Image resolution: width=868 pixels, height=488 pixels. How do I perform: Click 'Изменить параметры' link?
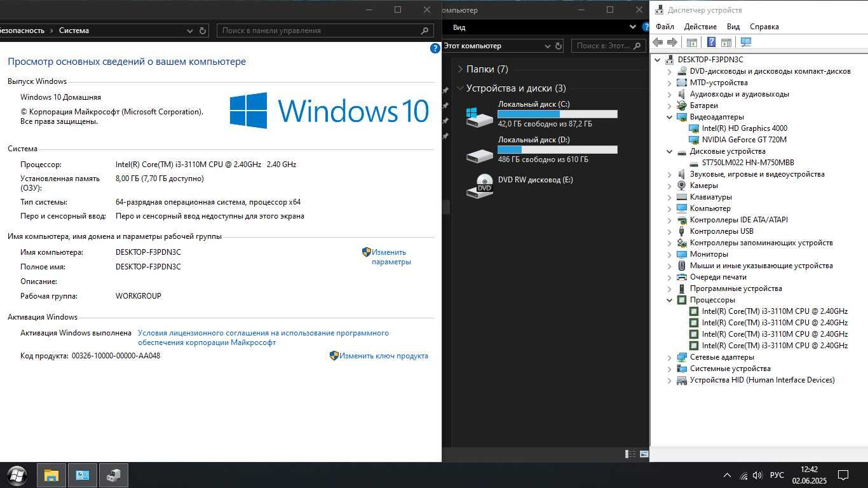coord(391,257)
